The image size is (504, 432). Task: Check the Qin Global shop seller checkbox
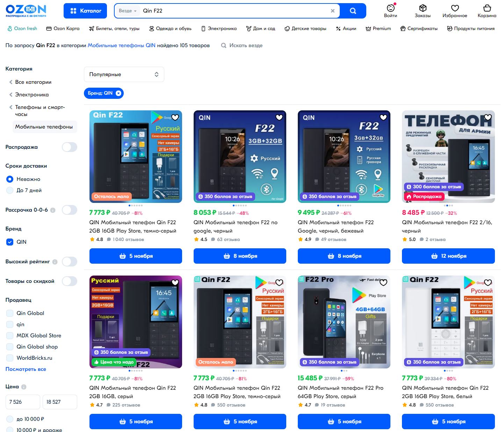tap(10, 347)
